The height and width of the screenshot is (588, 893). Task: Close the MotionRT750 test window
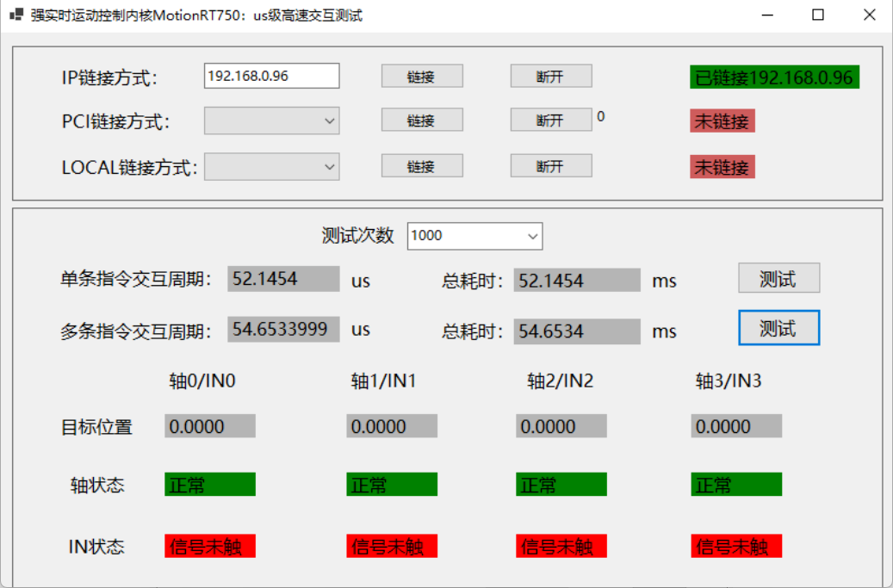point(869,15)
